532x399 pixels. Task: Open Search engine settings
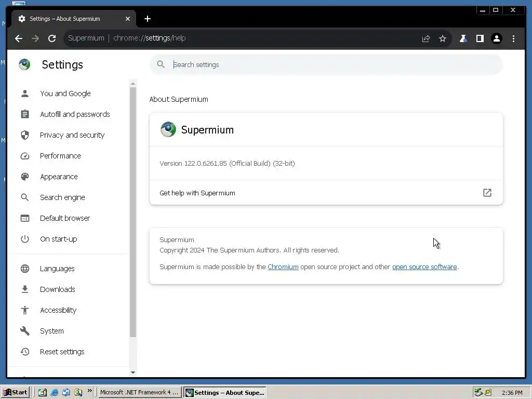[62, 197]
